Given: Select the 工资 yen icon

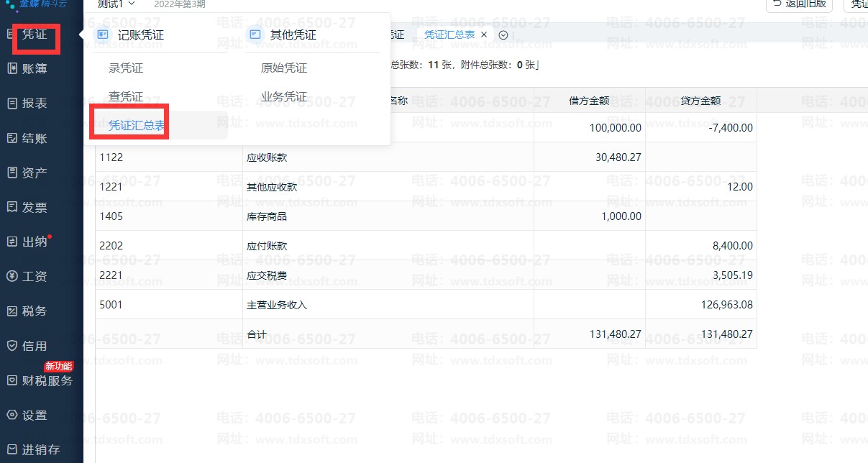Looking at the screenshot, I should pos(12,276).
